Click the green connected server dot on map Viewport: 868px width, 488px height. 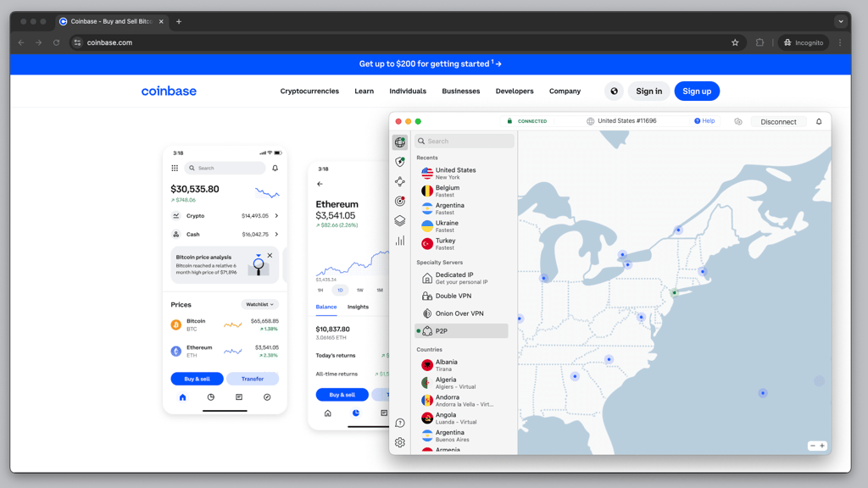pos(674,292)
